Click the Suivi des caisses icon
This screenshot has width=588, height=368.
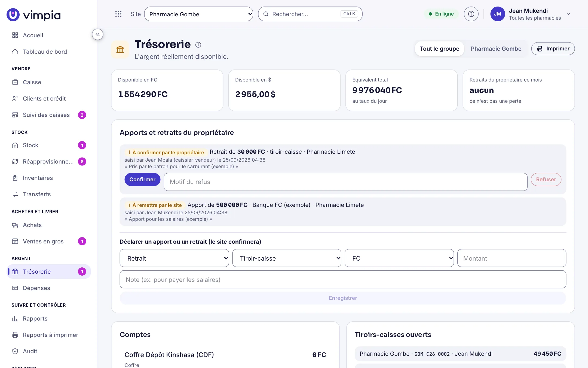pos(15,115)
